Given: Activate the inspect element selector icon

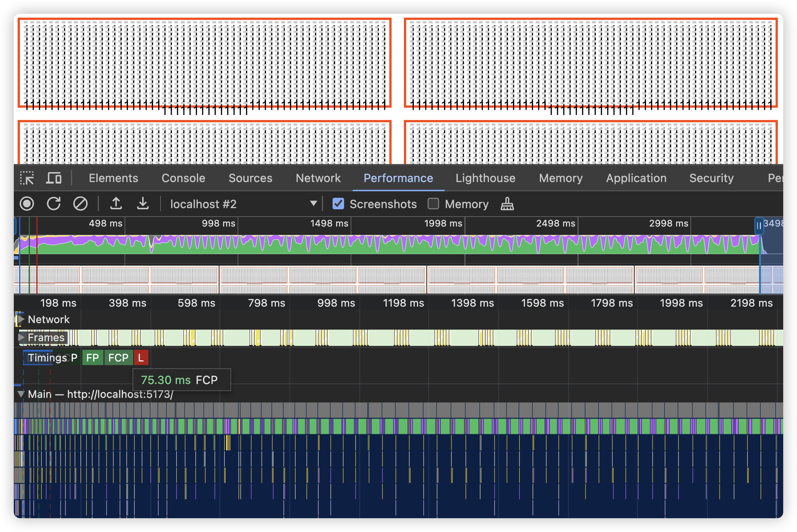Looking at the screenshot, I should pos(27,178).
